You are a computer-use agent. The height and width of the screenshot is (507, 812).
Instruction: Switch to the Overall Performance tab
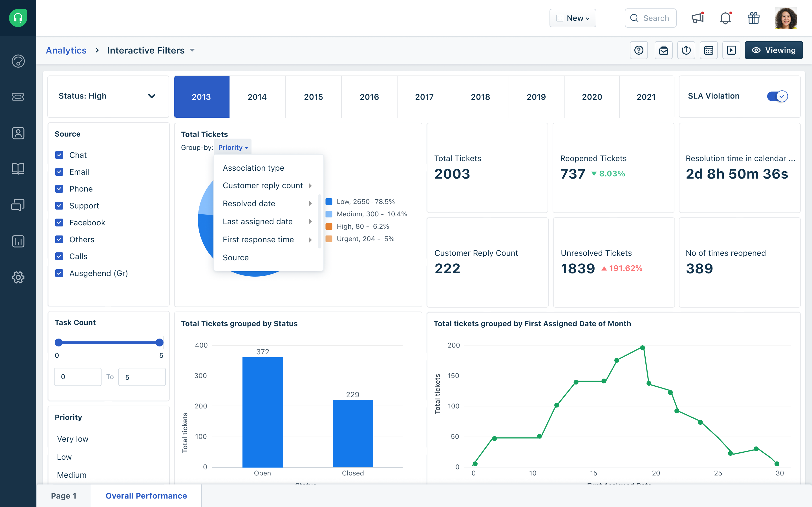[x=146, y=496]
